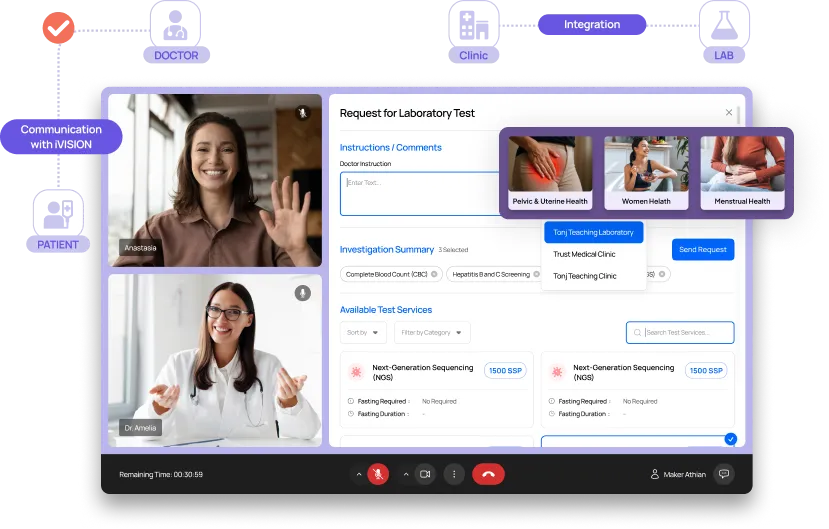
Task: Click Communication with iVISION label
Action: [x=61, y=137]
